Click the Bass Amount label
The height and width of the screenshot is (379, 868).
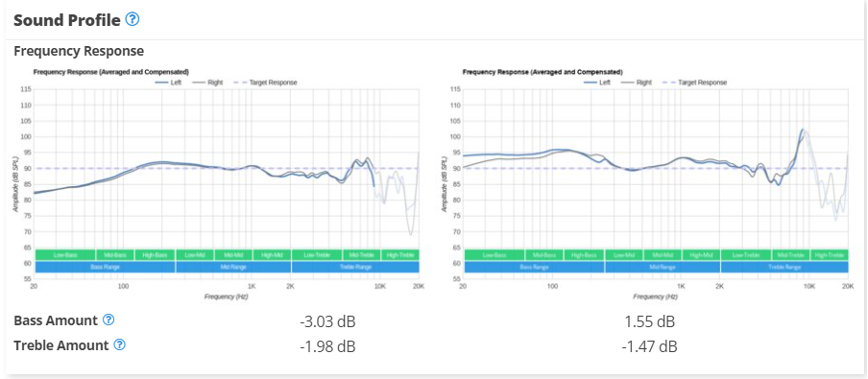tap(56, 320)
